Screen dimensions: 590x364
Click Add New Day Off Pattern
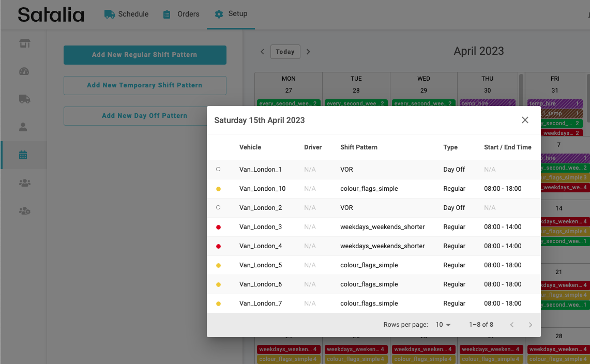(x=145, y=116)
